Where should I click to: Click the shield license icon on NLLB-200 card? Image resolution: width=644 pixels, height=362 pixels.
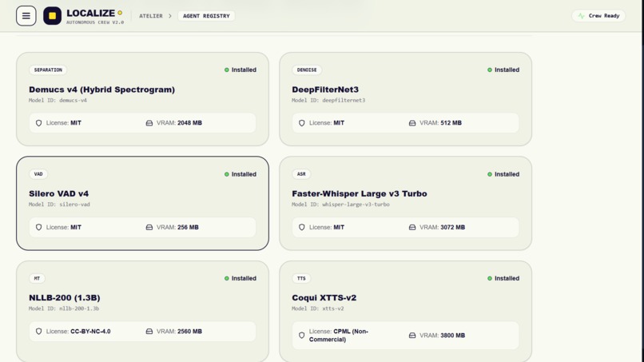tap(38, 331)
